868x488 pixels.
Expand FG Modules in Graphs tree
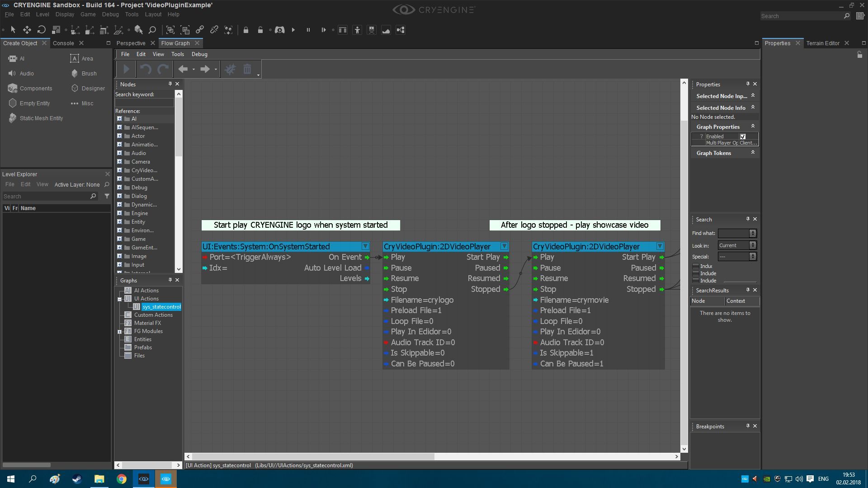coord(119,332)
